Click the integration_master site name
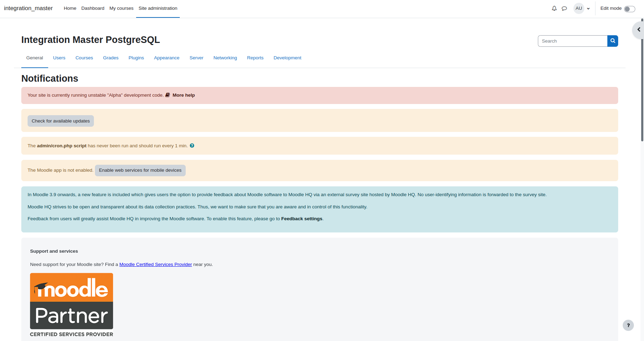644x341 pixels. pyautogui.click(x=28, y=8)
